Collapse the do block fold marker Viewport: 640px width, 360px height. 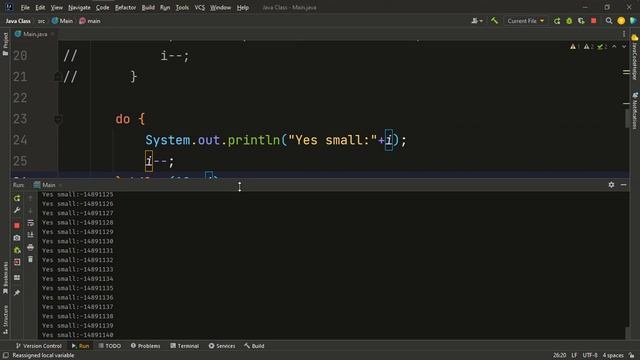coord(58,119)
